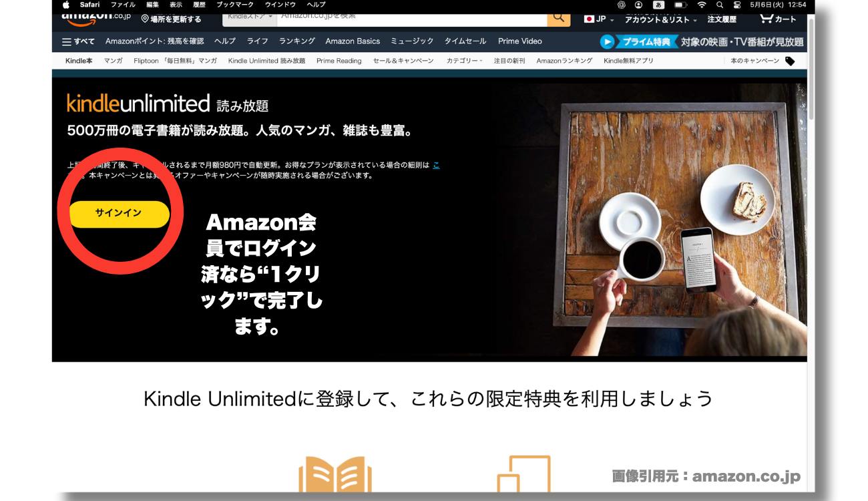Click the macOS Spotlight search icon

[720, 5]
